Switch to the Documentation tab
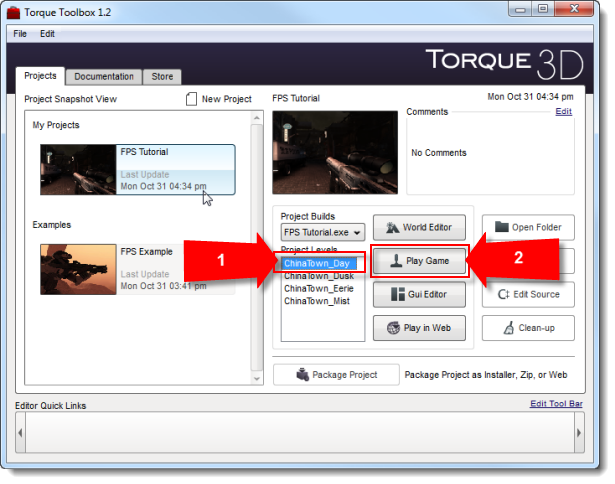The width and height of the screenshot is (615, 484). 104,76
